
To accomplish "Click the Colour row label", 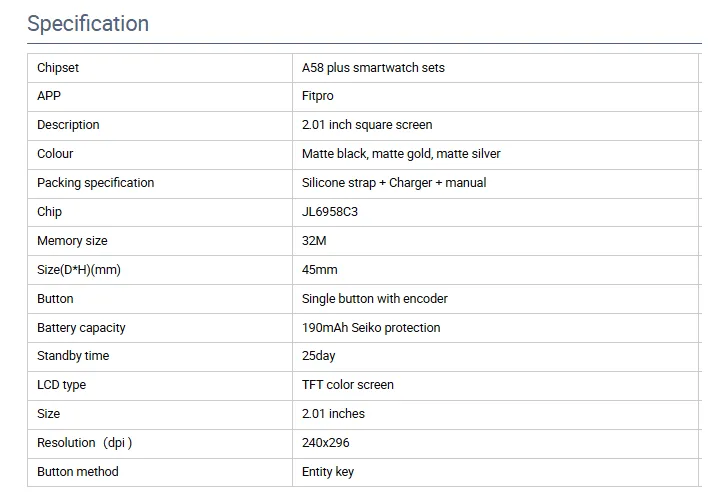I will [x=55, y=154].
